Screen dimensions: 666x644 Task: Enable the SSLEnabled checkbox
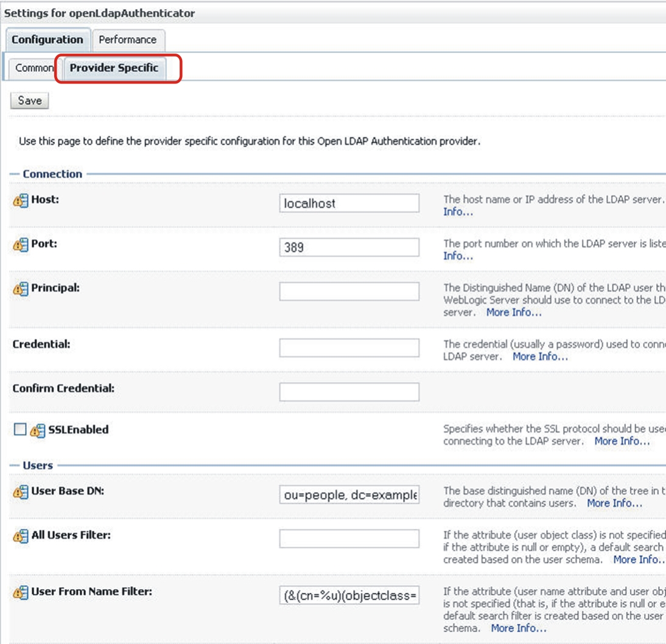point(20,429)
